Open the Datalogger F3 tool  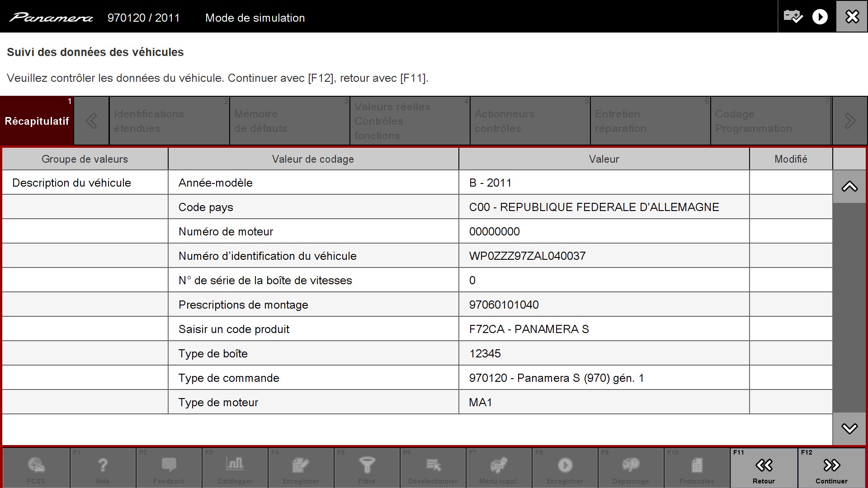click(235, 468)
